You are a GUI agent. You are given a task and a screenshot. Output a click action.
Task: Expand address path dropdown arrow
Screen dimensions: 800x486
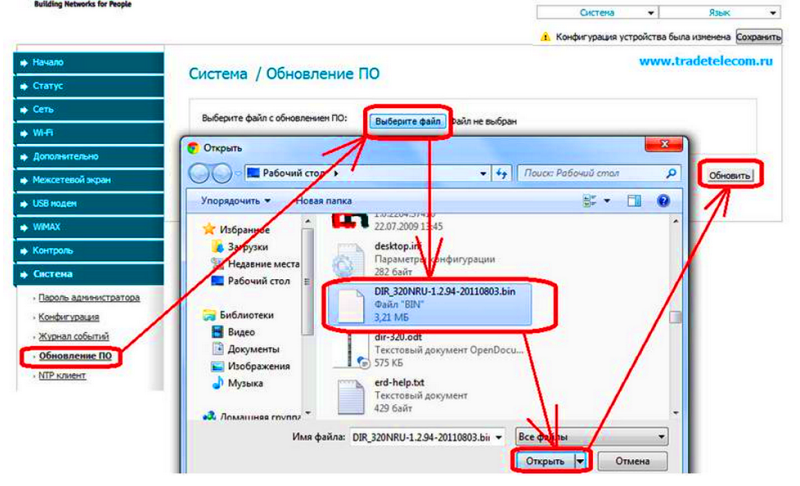pos(483,173)
